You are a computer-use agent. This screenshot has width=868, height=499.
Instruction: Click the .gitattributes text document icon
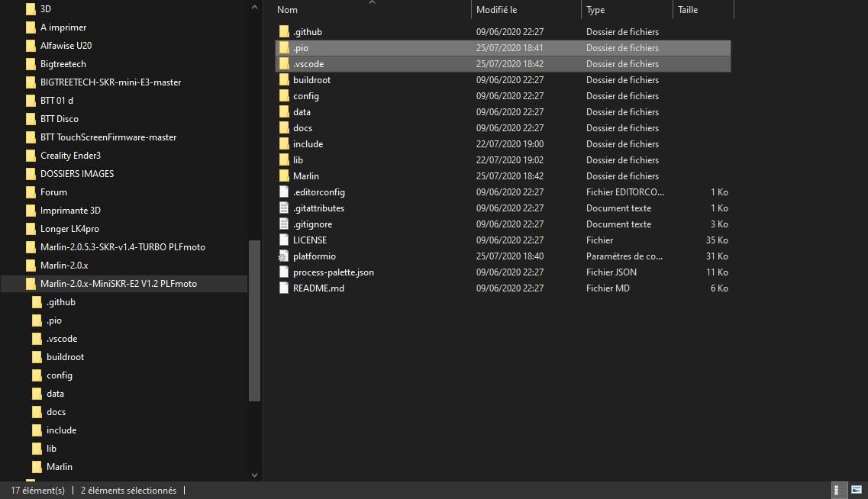point(284,208)
